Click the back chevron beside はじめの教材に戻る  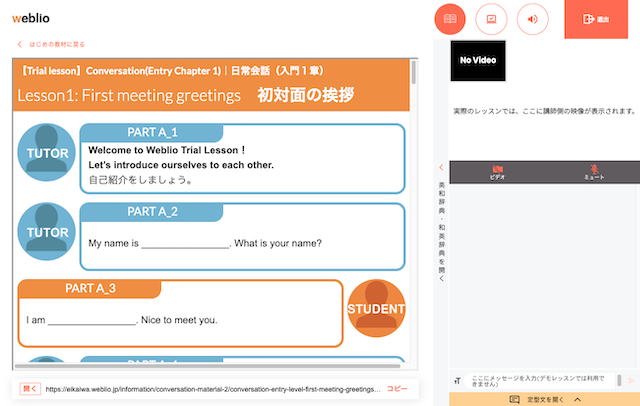pos(20,44)
